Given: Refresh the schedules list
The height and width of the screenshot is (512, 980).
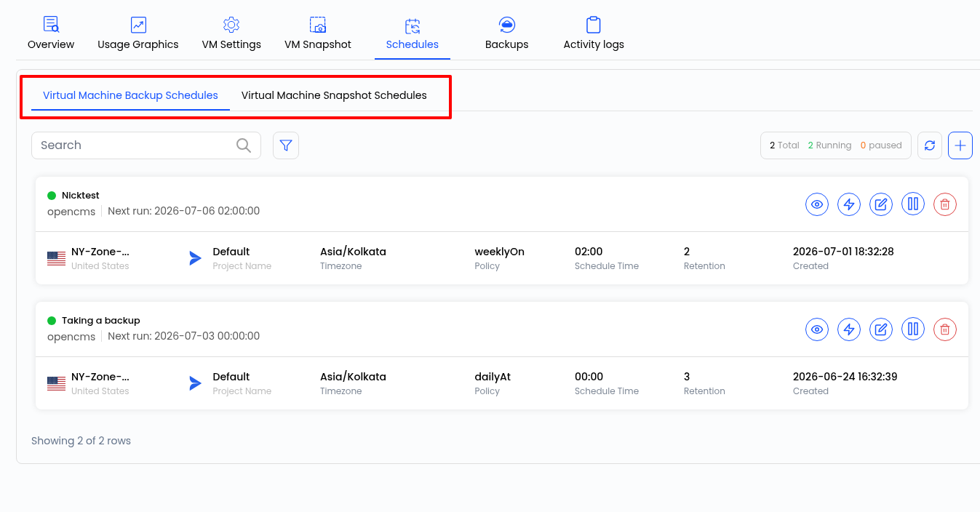Looking at the screenshot, I should 930,145.
